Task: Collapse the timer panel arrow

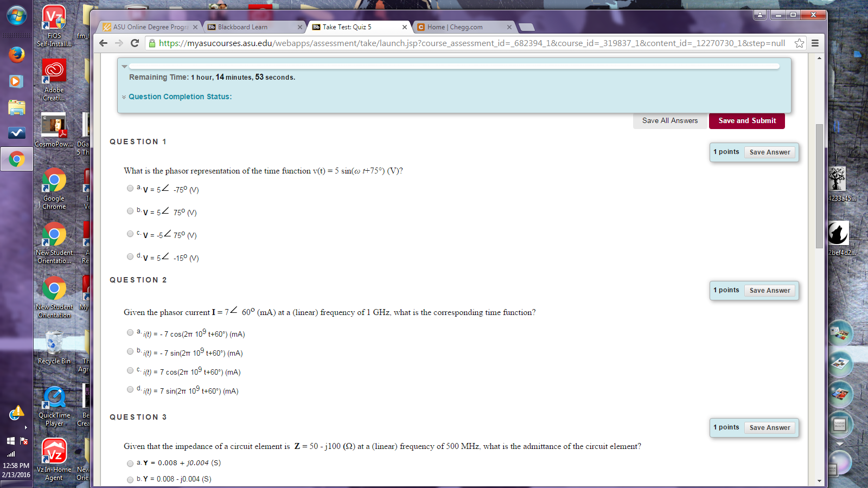Action: [125, 67]
